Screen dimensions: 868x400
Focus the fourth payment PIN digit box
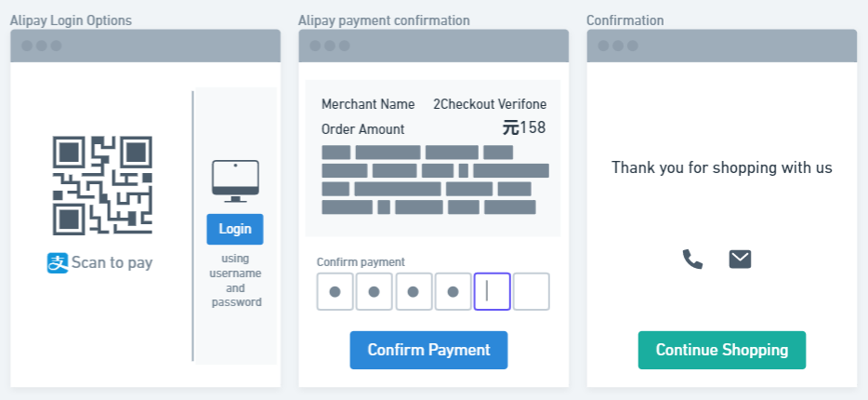(453, 291)
